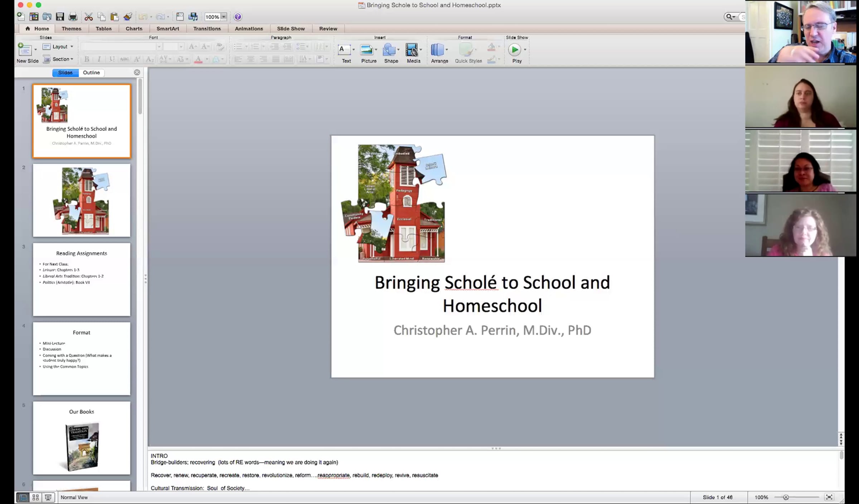The width and height of the screenshot is (859, 504).
Task: Insert a Text box
Action: click(344, 50)
